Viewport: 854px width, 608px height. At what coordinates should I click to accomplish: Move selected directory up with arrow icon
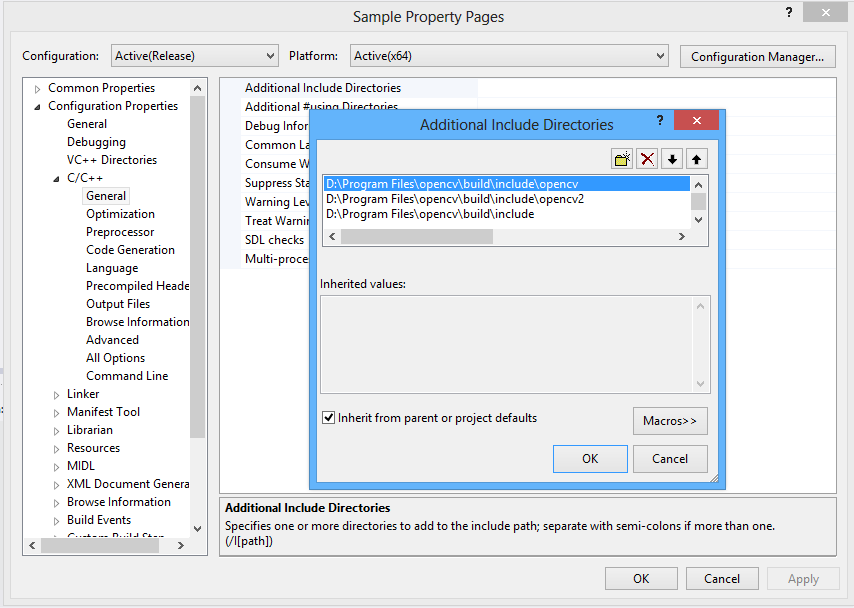coord(697,159)
